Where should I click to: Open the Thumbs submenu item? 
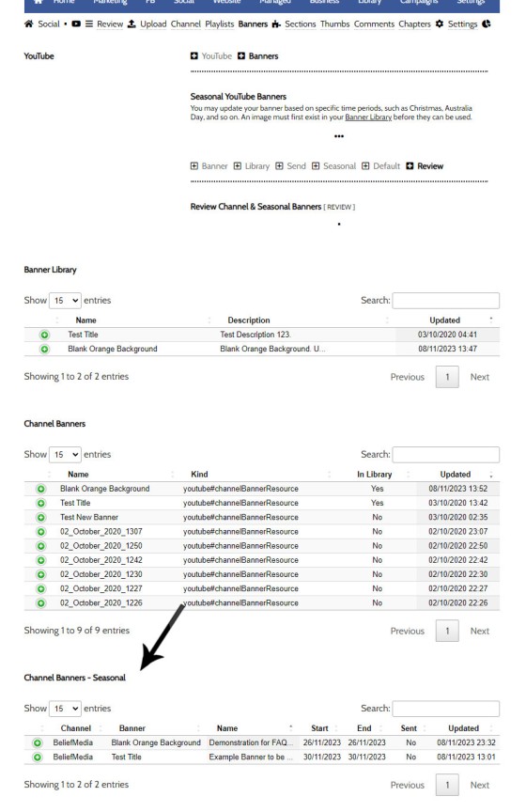pyautogui.click(x=335, y=23)
